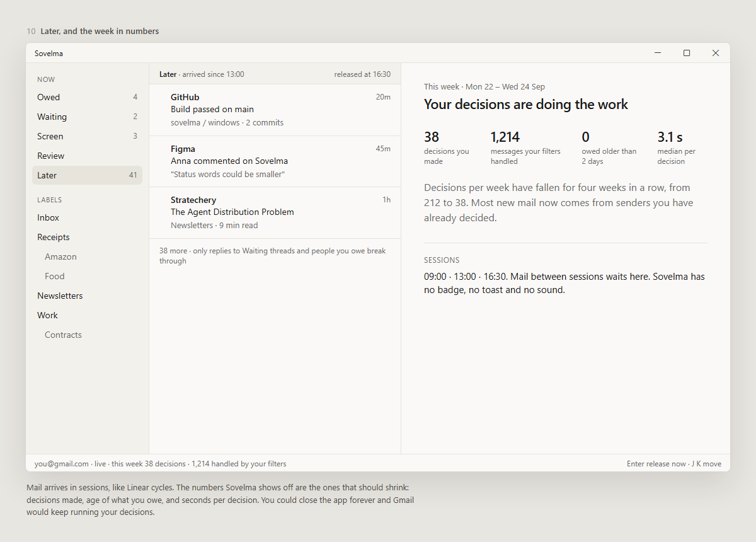
Task: Close the Sovelma window
Action: click(x=716, y=53)
